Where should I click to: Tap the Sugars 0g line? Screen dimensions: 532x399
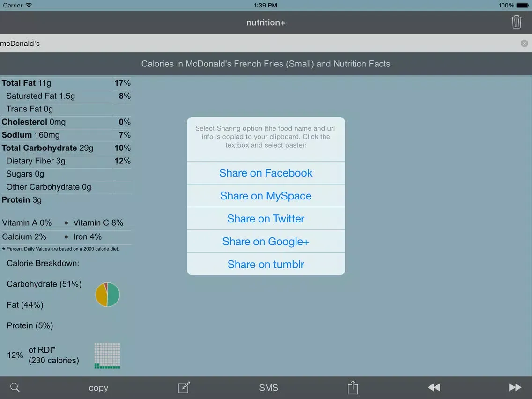66,174
